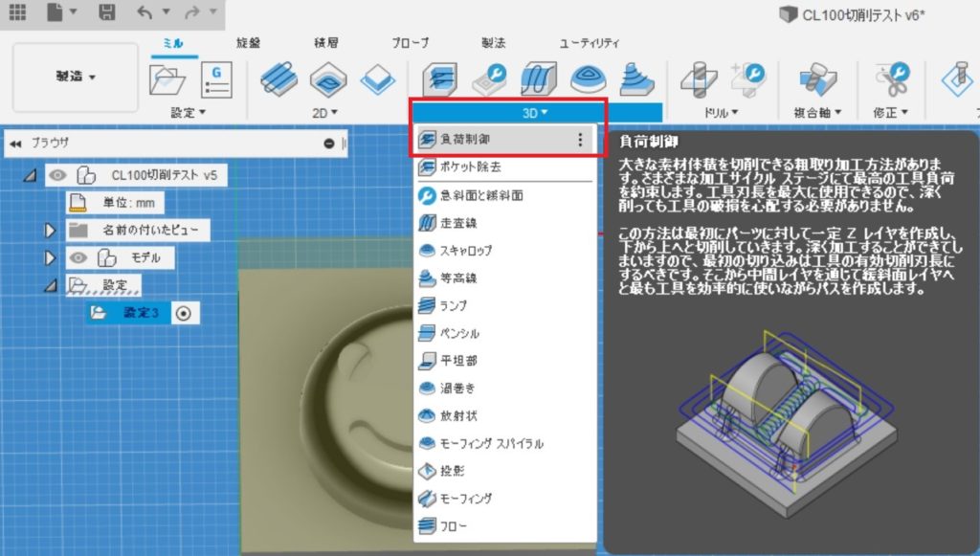The width and height of the screenshot is (980, 556).
Task: Choose 急斜面と緩斜面 from the 3D menu
Action: coord(505,196)
